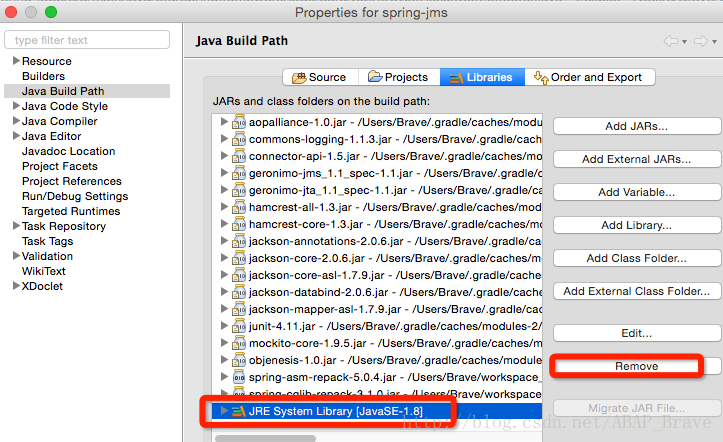Click the jar icon of jackson-core-2.0.6.jar
Screen dimensions: 723x442
(238, 258)
